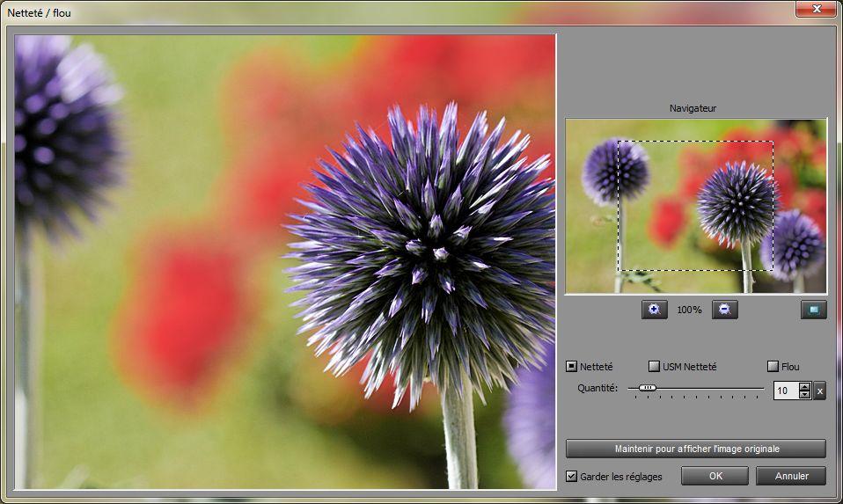Zoom in using the magnifier plus icon
The width and height of the screenshot is (843, 504).
pyautogui.click(x=655, y=310)
